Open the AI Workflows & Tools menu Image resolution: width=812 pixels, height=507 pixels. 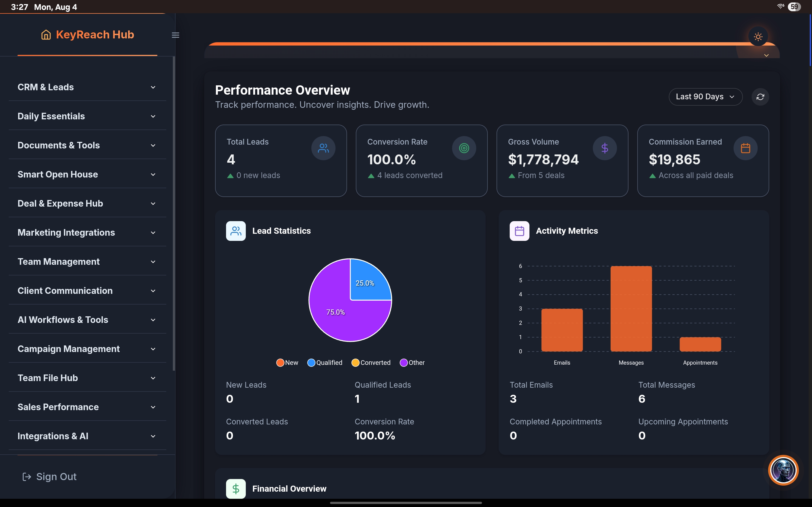pyautogui.click(x=88, y=320)
